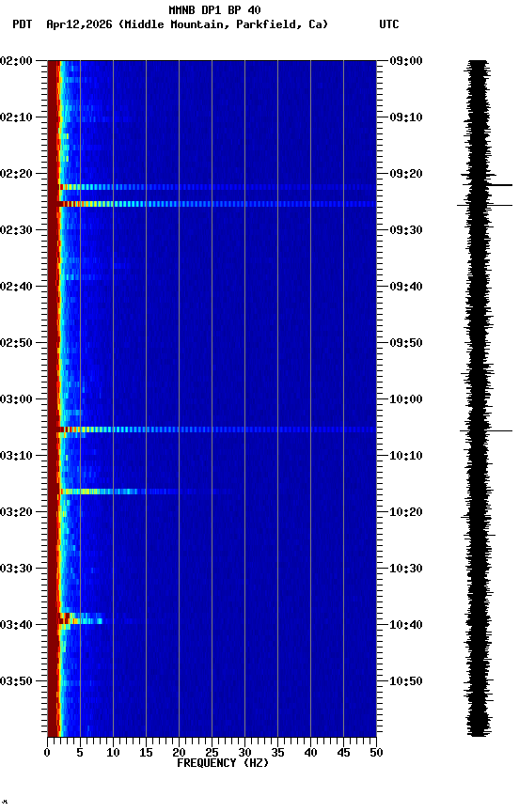The image size is (519, 812).
Task: Click the title text "MMNB DP1 BP 40"
Action: 214,9
